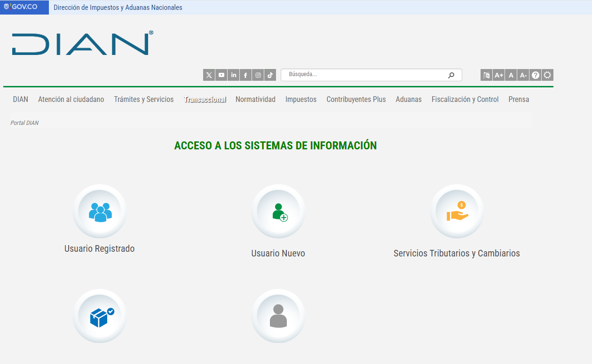Open the X (Twitter) social icon
592x364 pixels.
coord(209,75)
